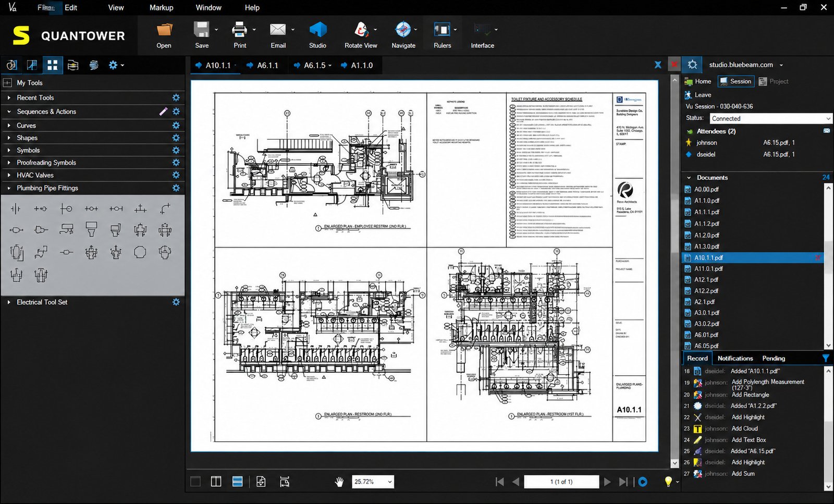
Task: Open the Status Connected combo box
Action: [770, 118]
